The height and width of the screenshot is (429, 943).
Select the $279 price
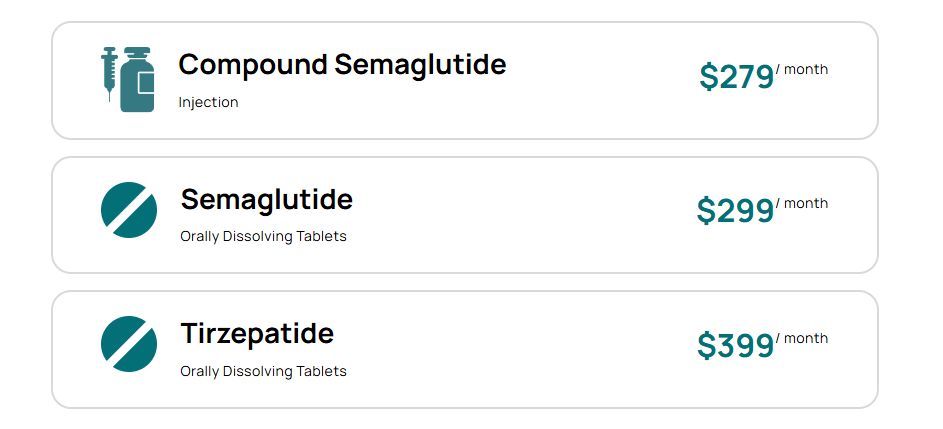point(736,76)
